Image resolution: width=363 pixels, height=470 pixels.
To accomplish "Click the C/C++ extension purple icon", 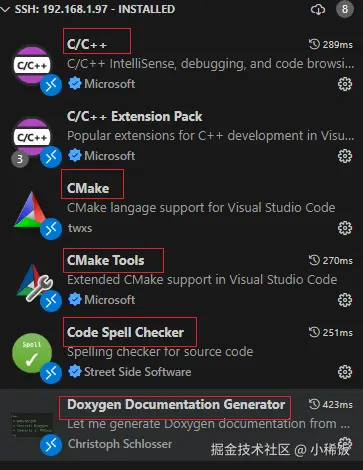I will [32, 65].
